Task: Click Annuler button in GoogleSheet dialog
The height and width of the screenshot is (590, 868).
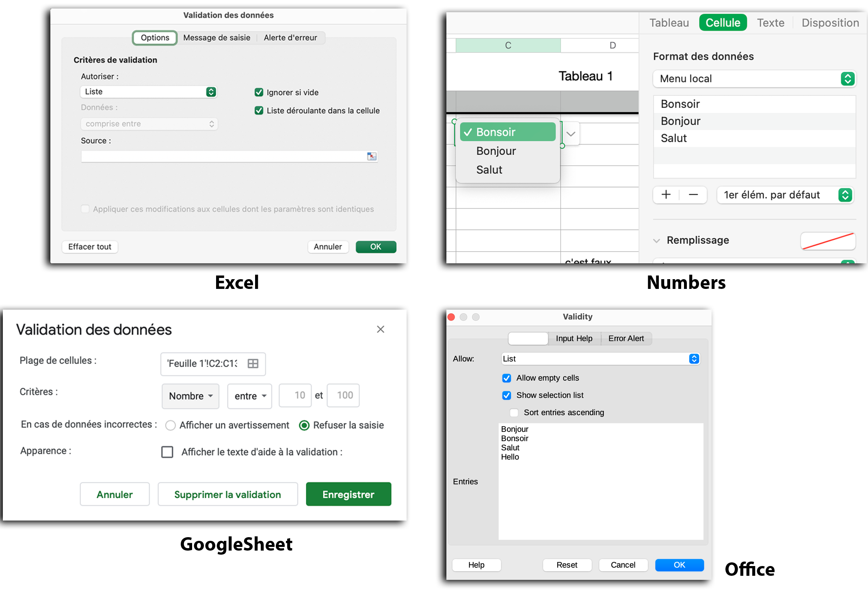Action: (115, 495)
